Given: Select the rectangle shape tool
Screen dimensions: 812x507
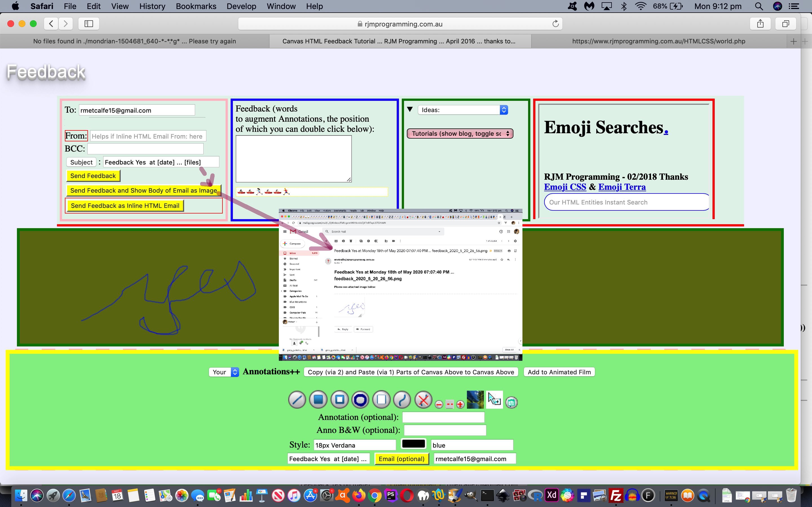Looking at the screenshot, I should click(339, 399).
